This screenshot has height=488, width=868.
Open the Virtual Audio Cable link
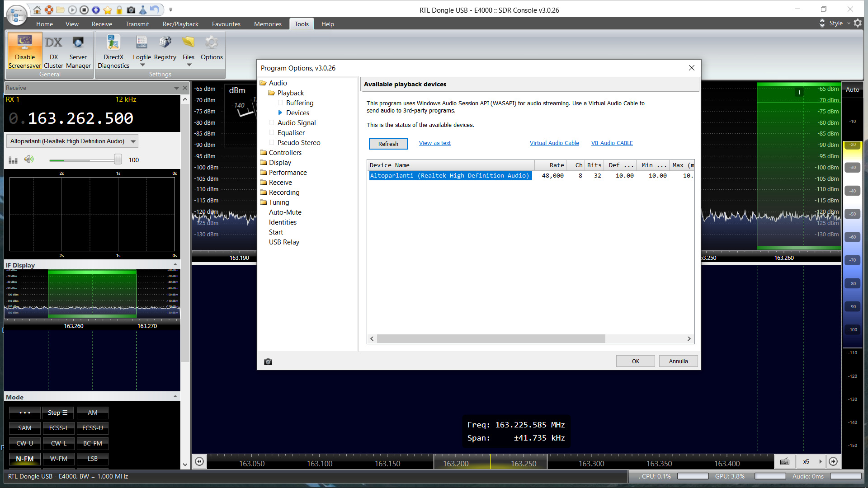(554, 143)
